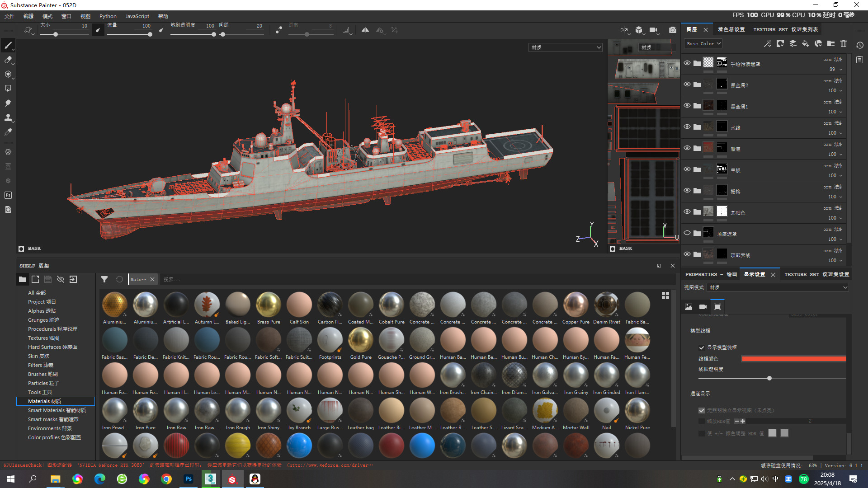Viewport: 868px width, 488px height.
Task: Open the viewport 材质 mode dropdown
Action: [566, 47]
